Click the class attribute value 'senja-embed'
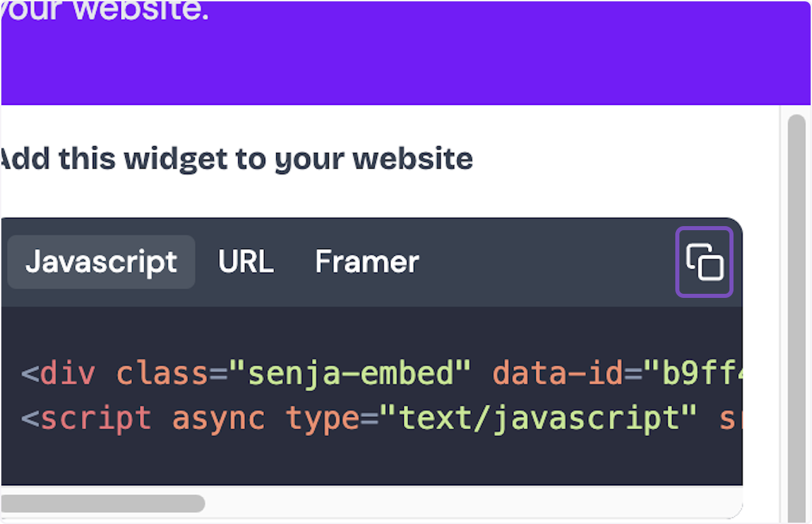The height and width of the screenshot is (524, 812). pos(352,372)
